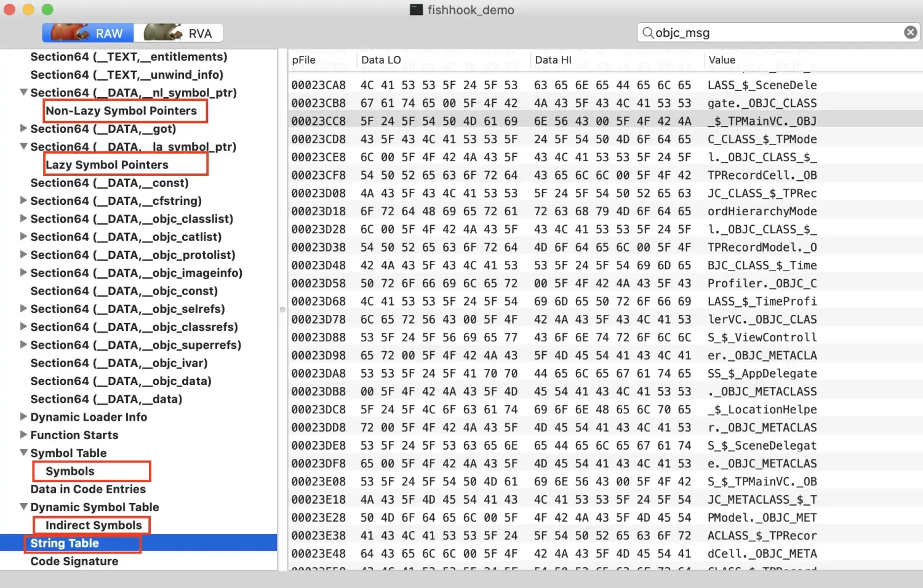The image size is (923, 588).
Task: Clear the objc_msg search text
Action: pos(910,33)
